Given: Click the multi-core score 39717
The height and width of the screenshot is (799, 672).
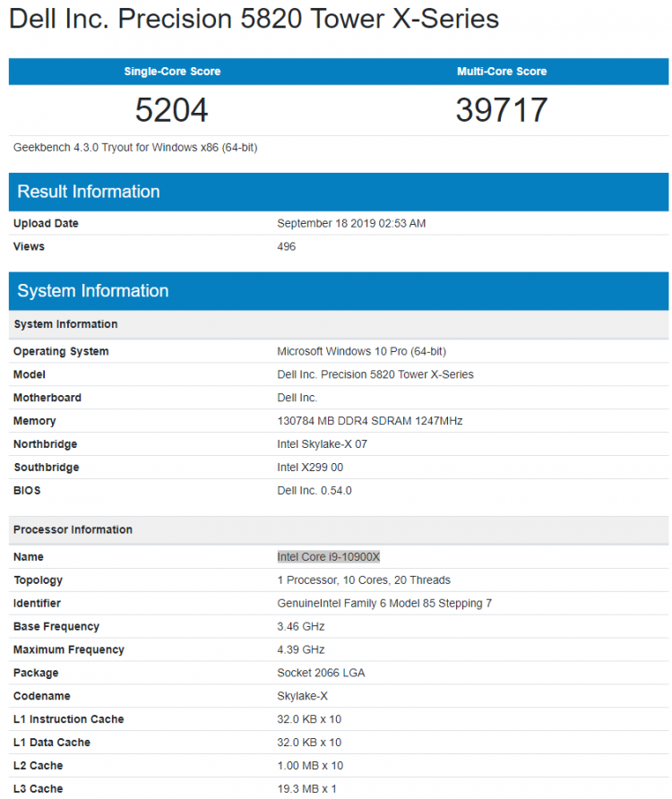Looking at the screenshot, I should pos(501,110).
